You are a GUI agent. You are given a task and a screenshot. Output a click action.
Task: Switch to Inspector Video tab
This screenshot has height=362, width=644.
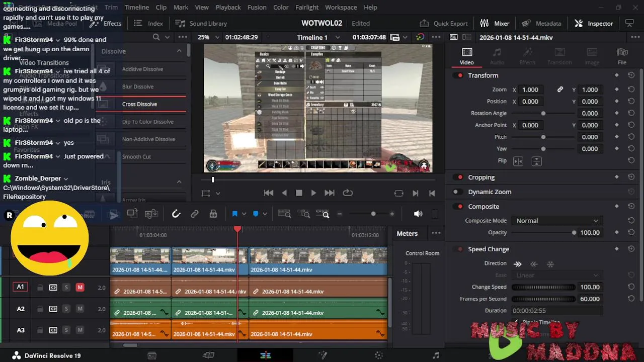tap(466, 56)
